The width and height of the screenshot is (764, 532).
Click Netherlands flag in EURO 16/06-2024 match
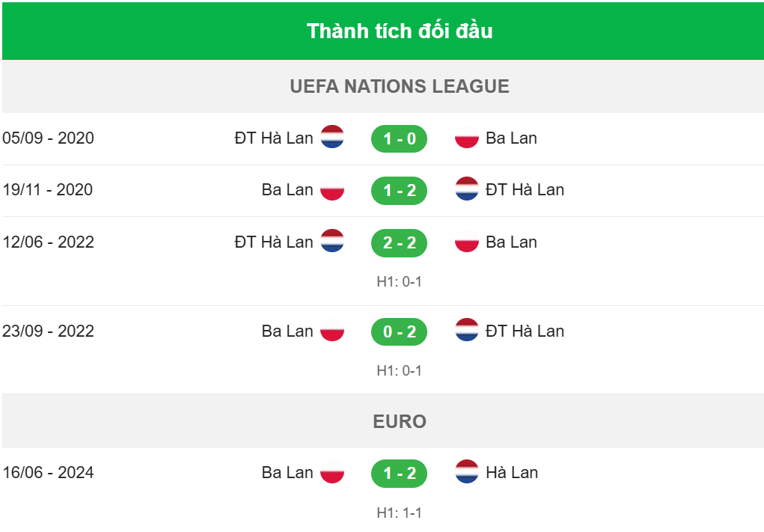click(467, 471)
